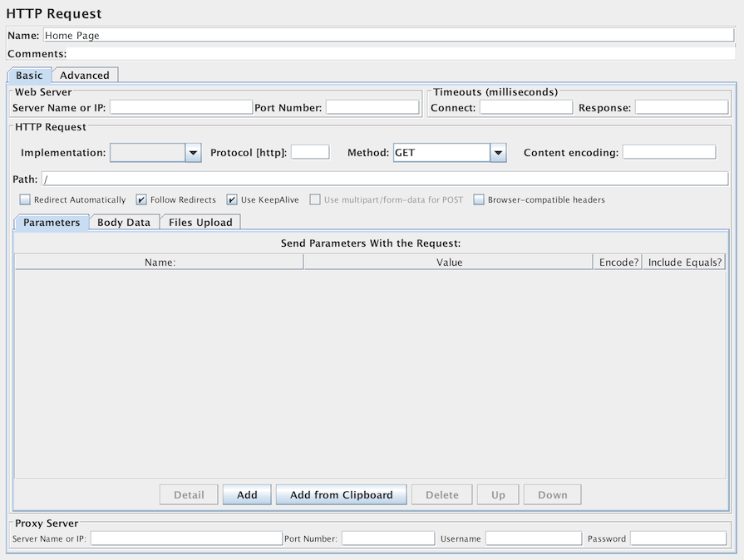Click the Web Server Name or IP field

[x=181, y=107]
